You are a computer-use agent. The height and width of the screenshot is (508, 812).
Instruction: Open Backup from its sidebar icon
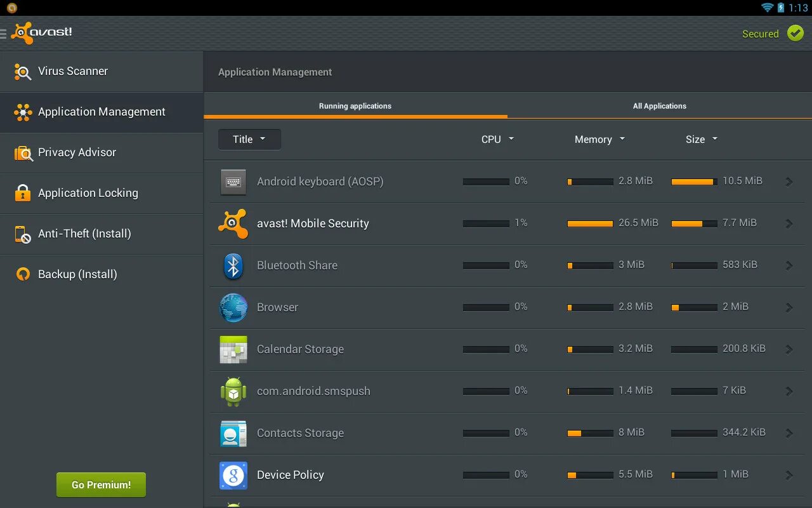[22, 274]
